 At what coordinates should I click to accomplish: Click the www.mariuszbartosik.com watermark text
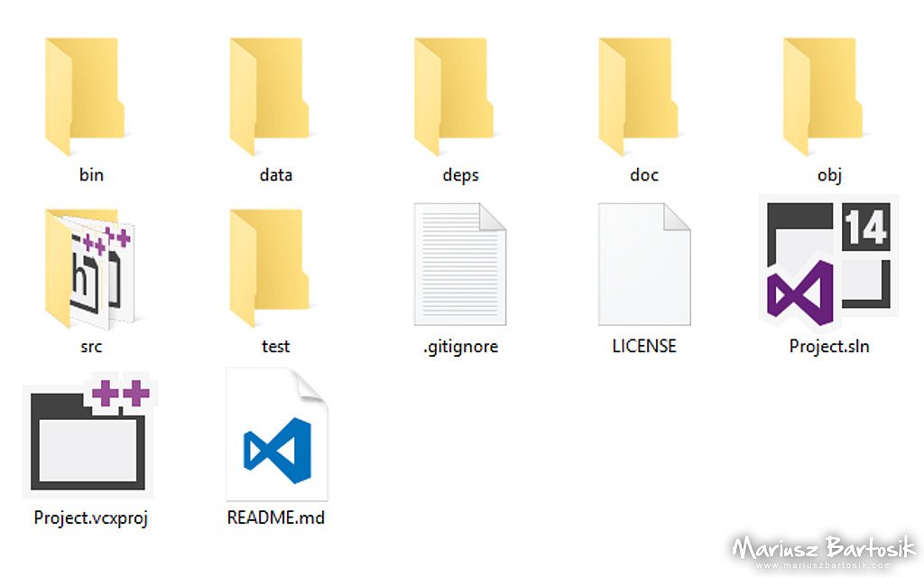[824, 565]
